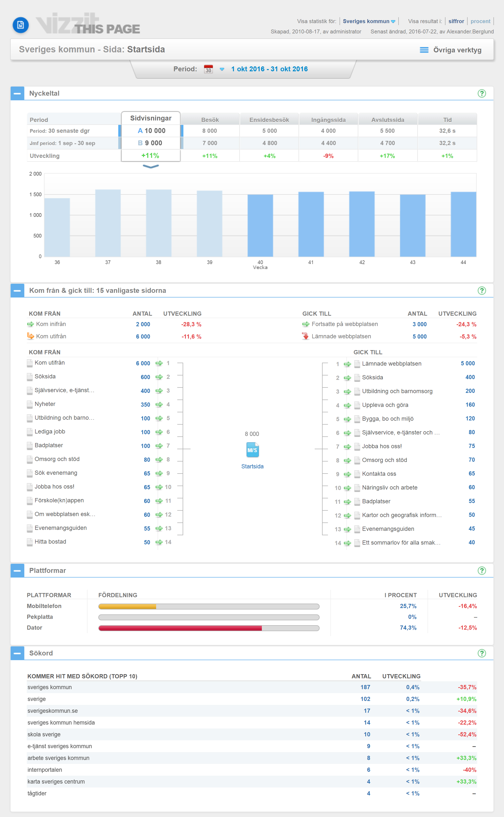Click the green arrow in the Upplevа och göra row
Screen dimensions: 504x817
coord(347,405)
